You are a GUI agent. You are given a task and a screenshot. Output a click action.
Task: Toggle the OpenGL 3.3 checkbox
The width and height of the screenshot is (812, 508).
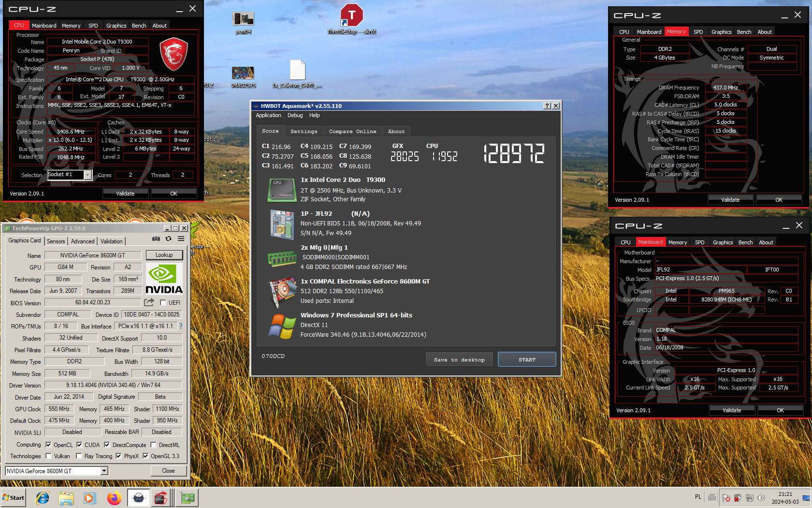[145, 456]
